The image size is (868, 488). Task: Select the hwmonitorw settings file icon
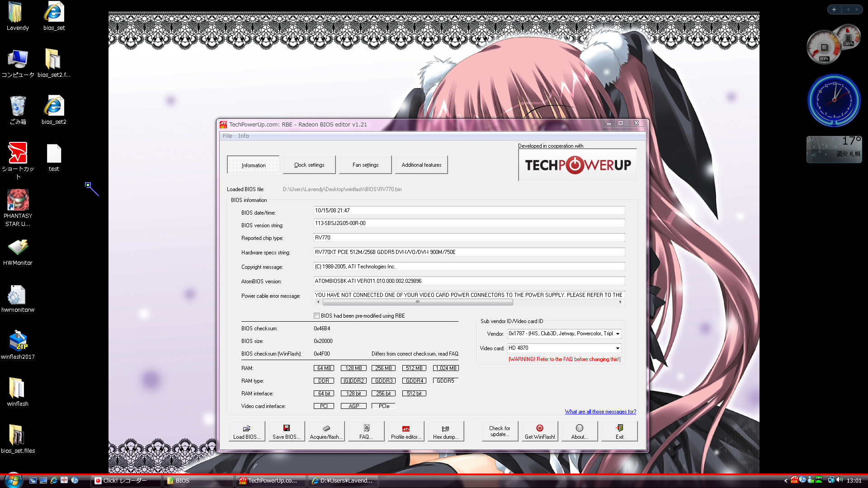pos(18,298)
